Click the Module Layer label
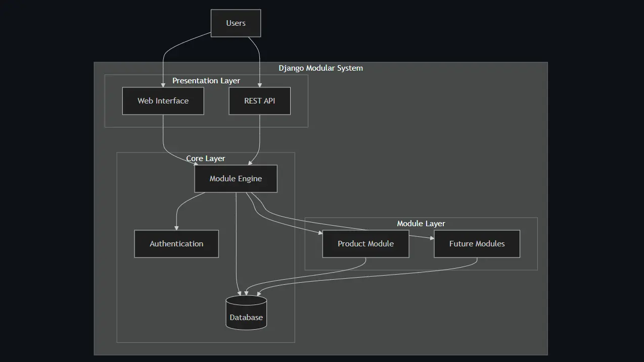Viewport: 644px width, 362px height. point(421,224)
